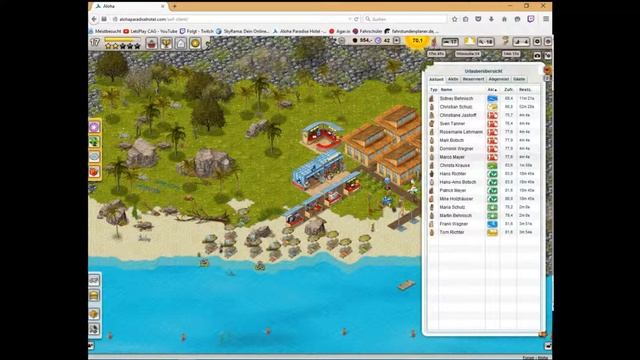Open the Agar.io bookmark
The height and width of the screenshot is (360, 640).
[340, 31]
